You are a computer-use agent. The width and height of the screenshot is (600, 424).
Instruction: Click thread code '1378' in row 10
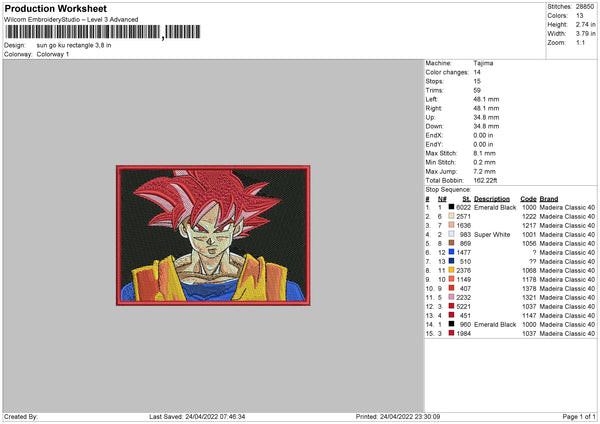click(529, 289)
